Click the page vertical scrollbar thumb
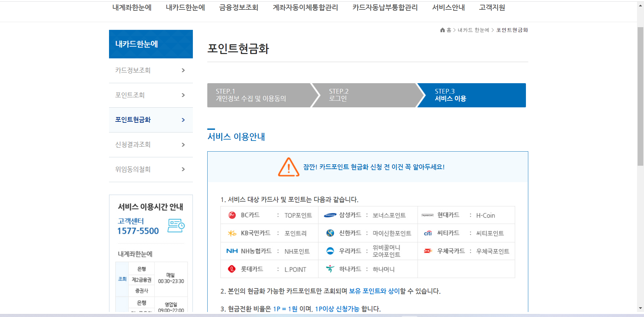 [x=640, y=96]
